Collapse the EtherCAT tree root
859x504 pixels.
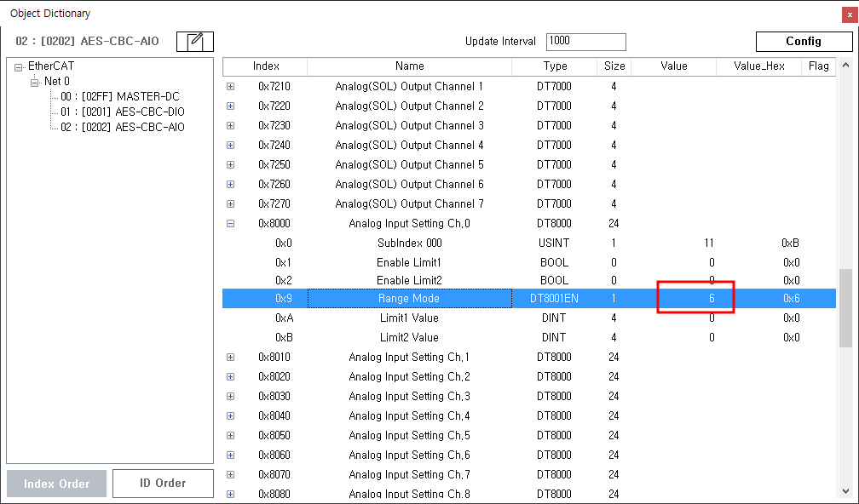point(19,66)
